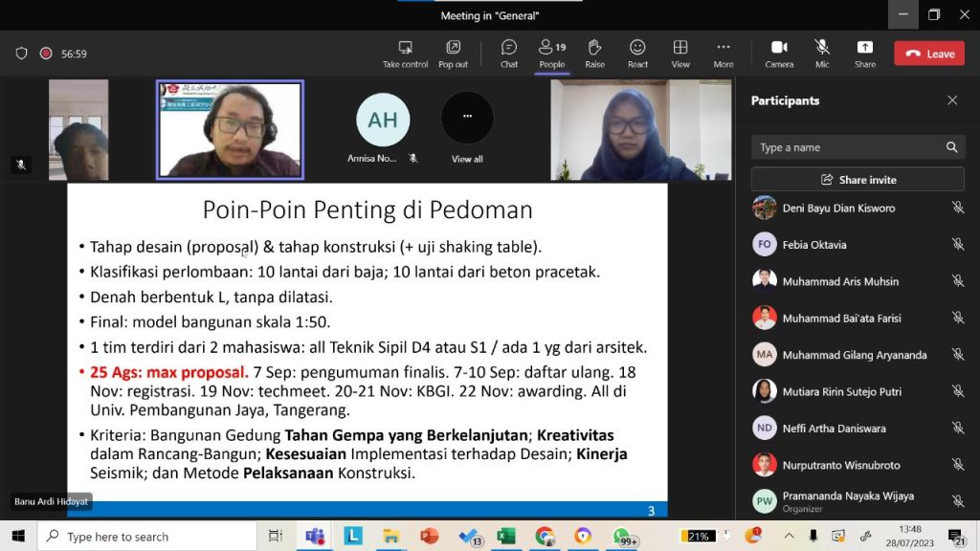Pop out the shared content
Screen dimensions: 980x551
pos(453,53)
